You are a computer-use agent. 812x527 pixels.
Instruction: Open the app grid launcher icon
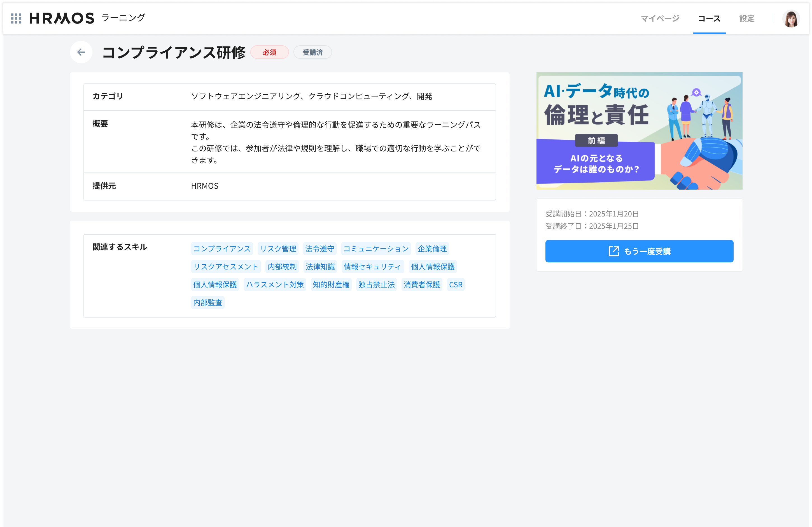point(16,18)
